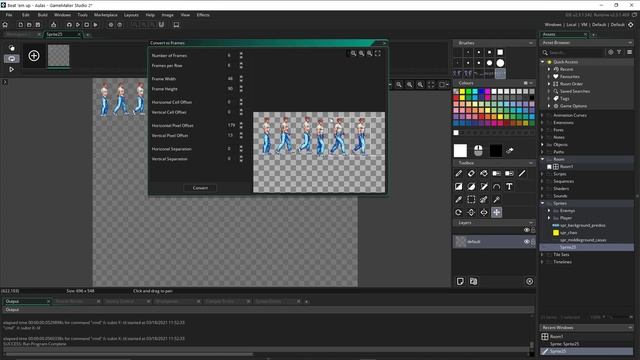The height and width of the screenshot is (360, 640).
Task: Play the sprite animation
Action: pos(11,69)
